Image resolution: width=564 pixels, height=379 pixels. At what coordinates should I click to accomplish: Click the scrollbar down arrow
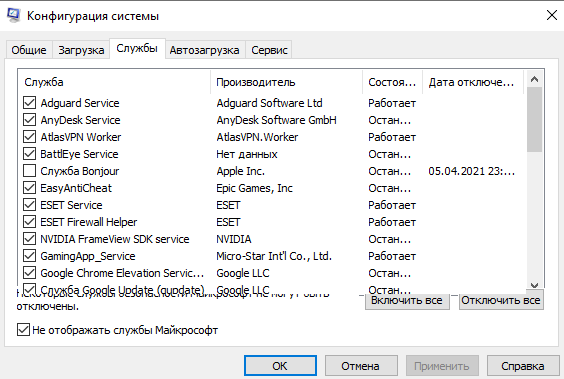(x=535, y=285)
